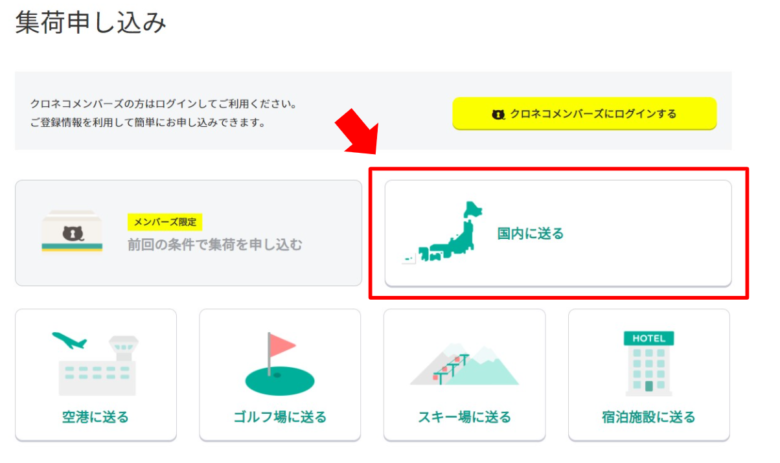Click the black cat icon in login button
The image size is (780, 463).
point(498,114)
